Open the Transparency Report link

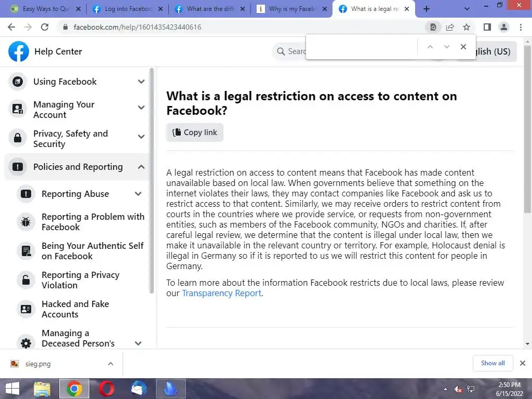point(221,293)
